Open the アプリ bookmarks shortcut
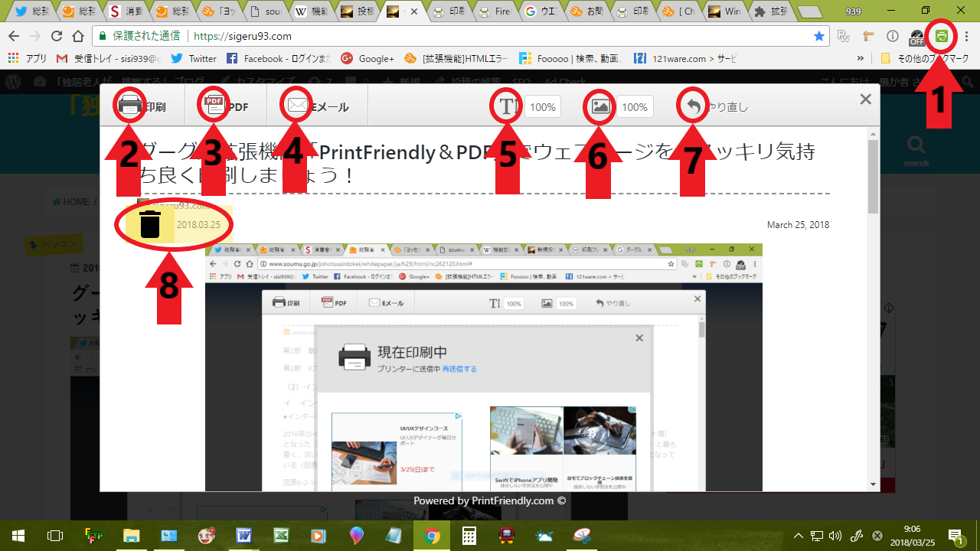 point(26,58)
